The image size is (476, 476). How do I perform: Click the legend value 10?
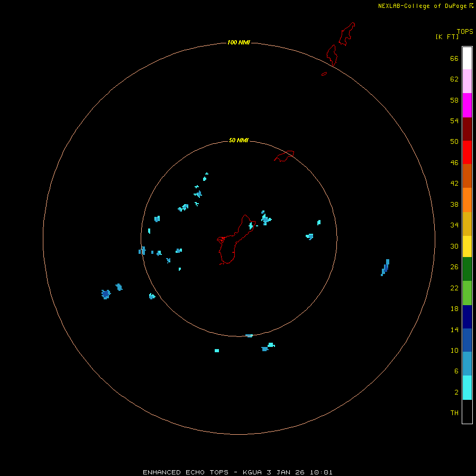point(454,351)
